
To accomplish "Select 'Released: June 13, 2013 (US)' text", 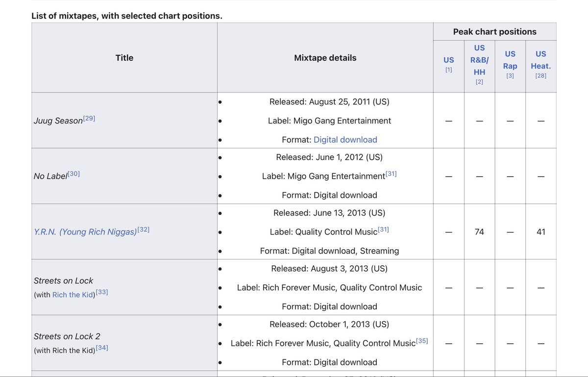I will pyautogui.click(x=329, y=213).
